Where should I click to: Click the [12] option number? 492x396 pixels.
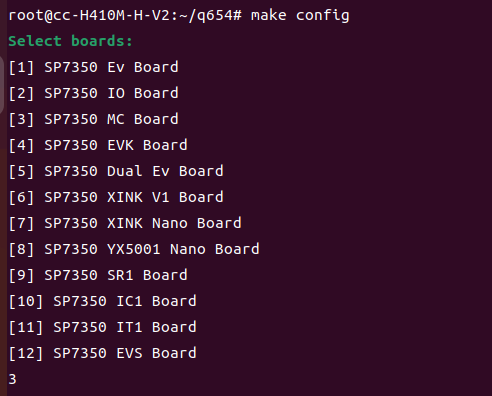tap(26, 353)
